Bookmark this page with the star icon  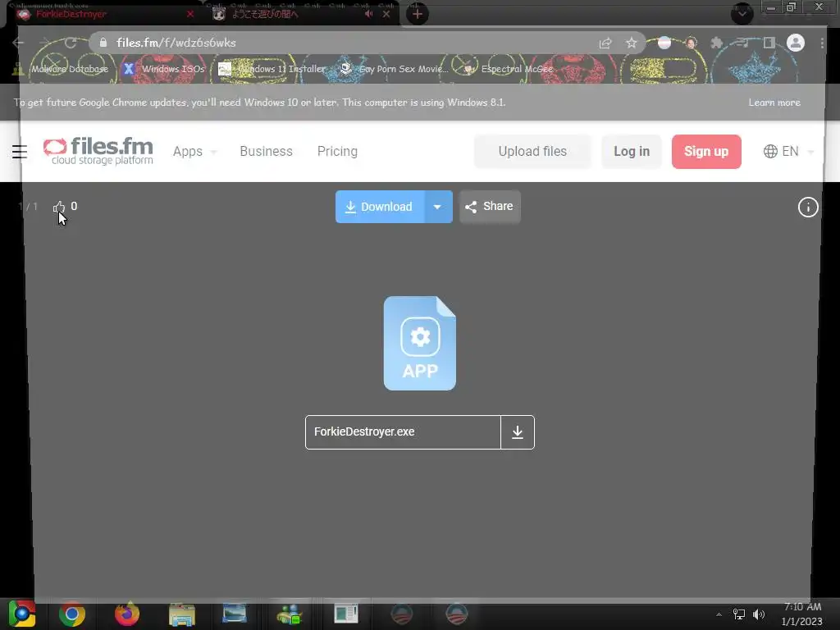tap(632, 43)
